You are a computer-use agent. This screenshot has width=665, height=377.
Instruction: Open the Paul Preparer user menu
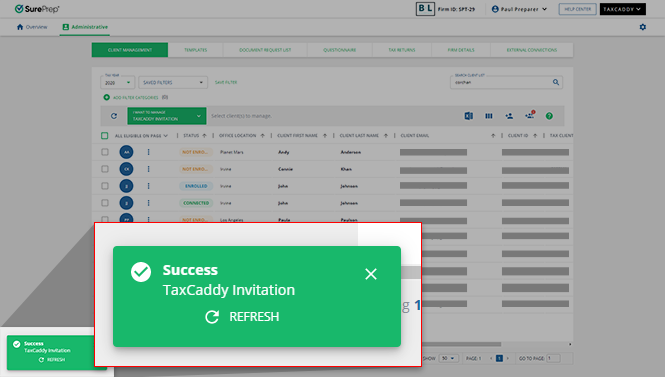(x=519, y=9)
